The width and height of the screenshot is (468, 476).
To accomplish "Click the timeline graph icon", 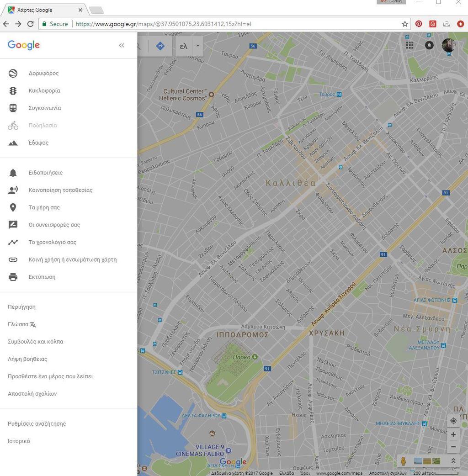I will [13, 242].
